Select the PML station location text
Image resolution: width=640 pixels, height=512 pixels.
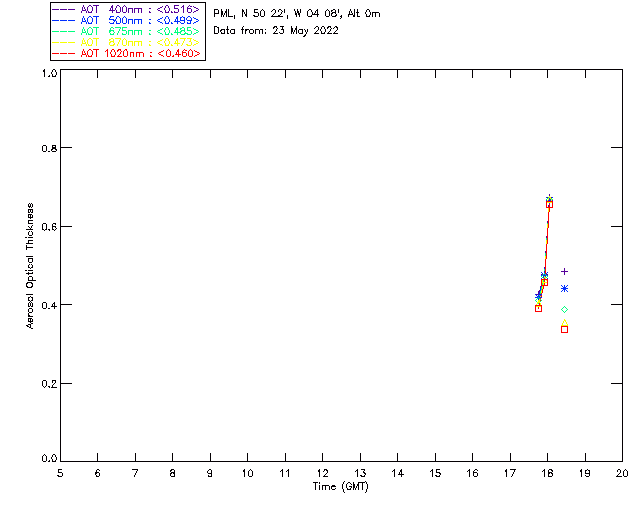point(297,13)
